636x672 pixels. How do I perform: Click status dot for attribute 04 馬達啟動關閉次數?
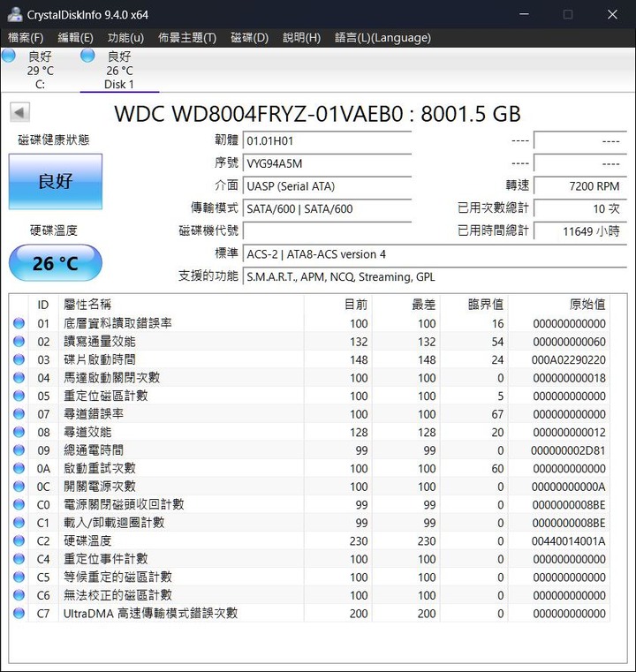tap(19, 378)
